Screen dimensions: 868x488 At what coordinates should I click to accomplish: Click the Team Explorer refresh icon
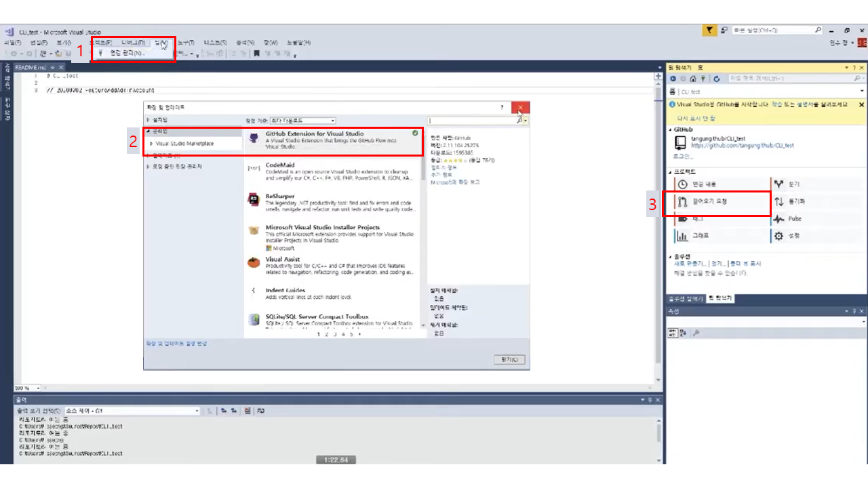pos(717,79)
